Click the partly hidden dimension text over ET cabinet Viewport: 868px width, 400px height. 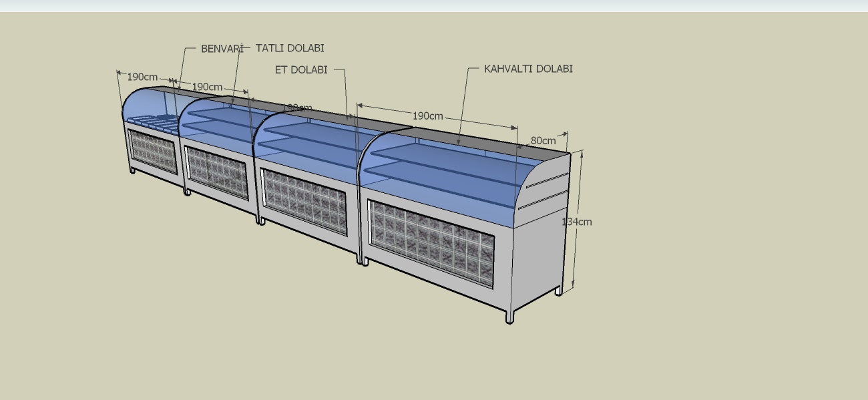pos(299,108)
